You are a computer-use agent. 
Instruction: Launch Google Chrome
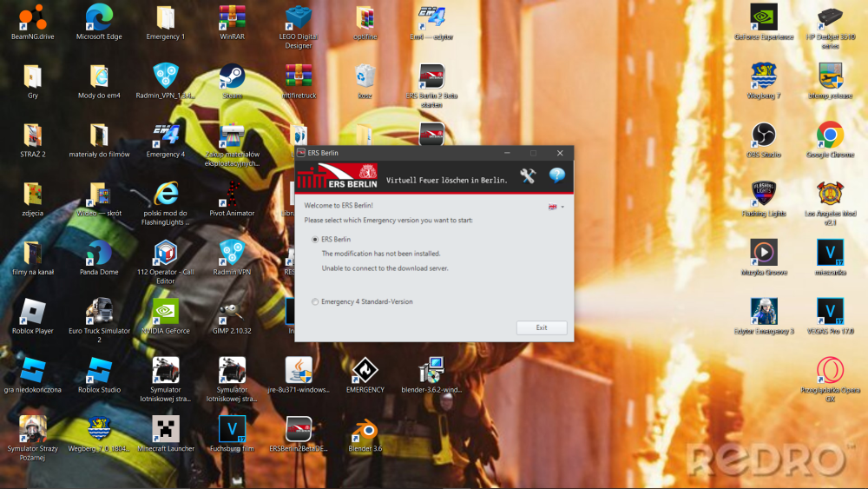pos(830,141)
